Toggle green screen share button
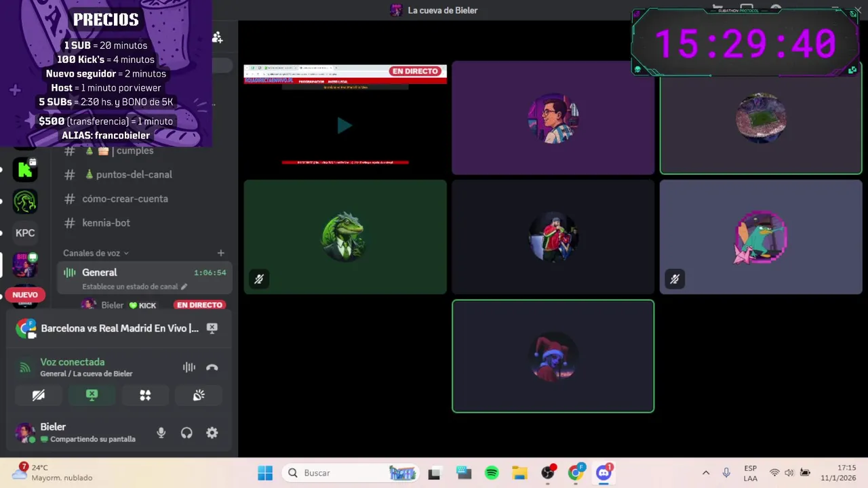 tap(92, 395)
